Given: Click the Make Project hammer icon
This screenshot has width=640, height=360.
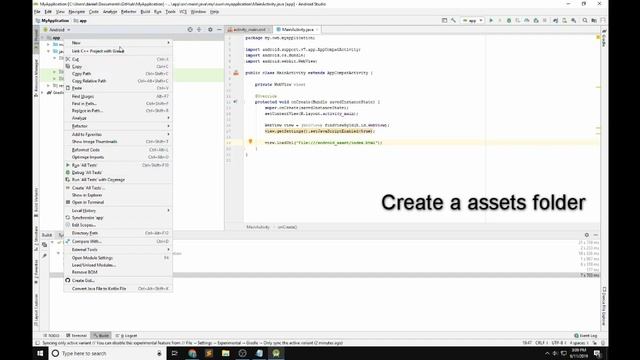Looking at the screenshot, I should click(453, 20).
